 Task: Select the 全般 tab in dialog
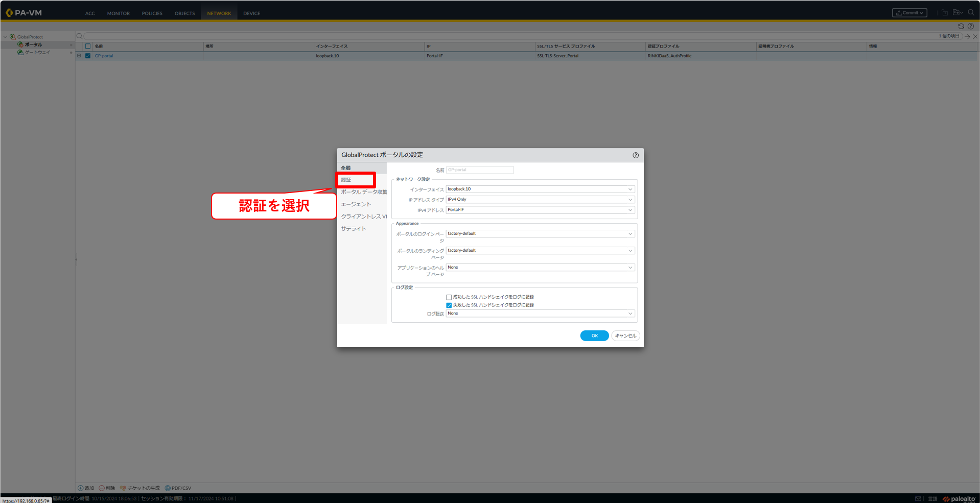tap(346, 168)
